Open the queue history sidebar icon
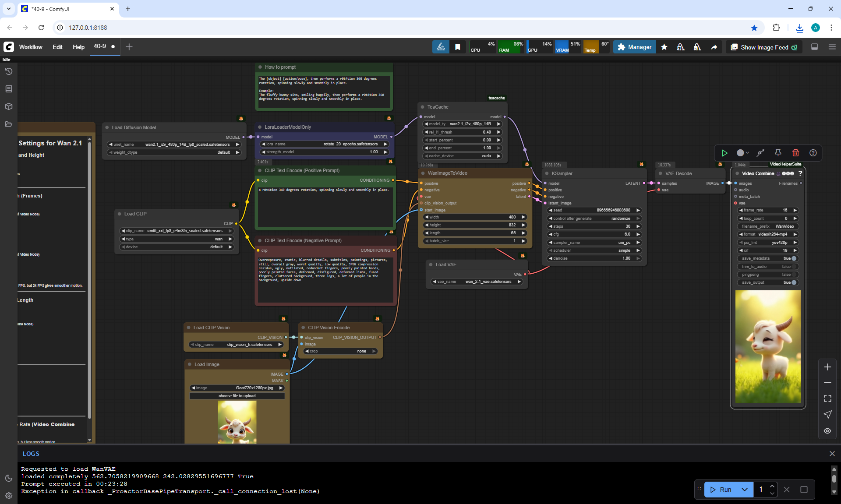841x504 pixels. 9,71
